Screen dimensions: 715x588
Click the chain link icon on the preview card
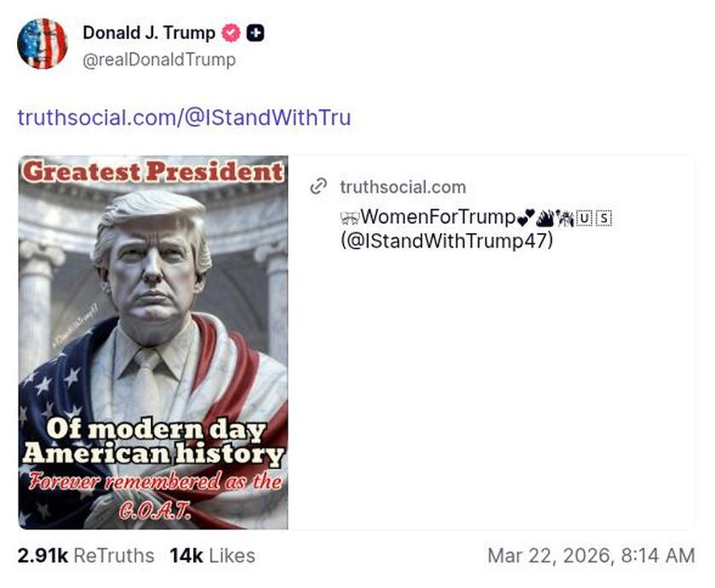point(318,187)
